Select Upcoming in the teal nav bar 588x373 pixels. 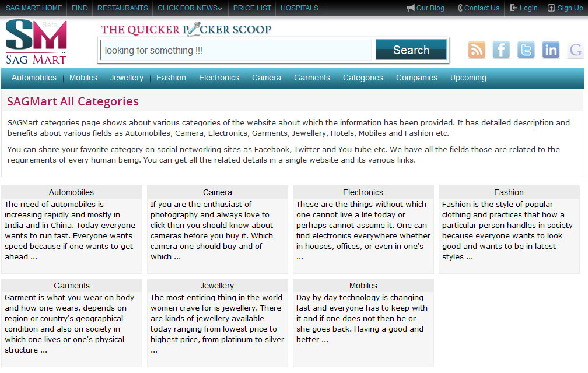pyautogui.click(x=468, y=78)
